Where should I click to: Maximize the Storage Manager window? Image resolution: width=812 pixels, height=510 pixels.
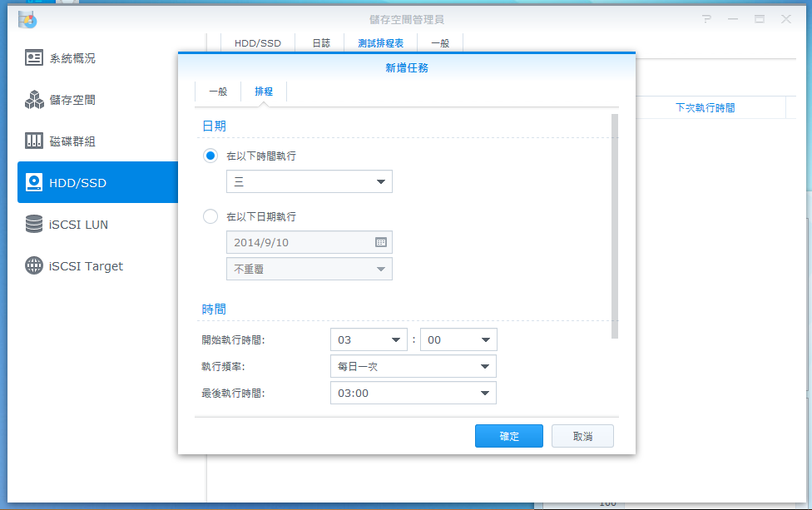coord(760,19)
